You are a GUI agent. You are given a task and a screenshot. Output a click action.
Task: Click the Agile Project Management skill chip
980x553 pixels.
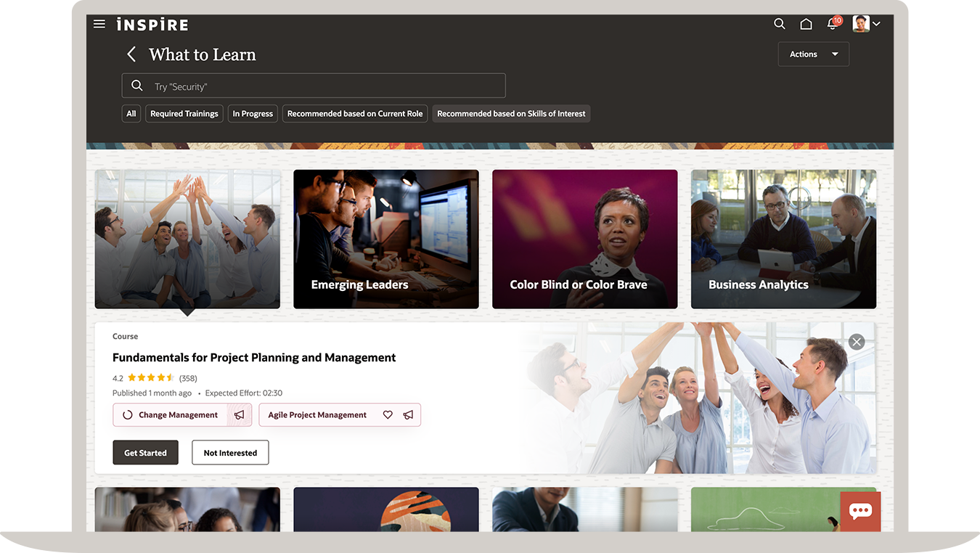340,415
